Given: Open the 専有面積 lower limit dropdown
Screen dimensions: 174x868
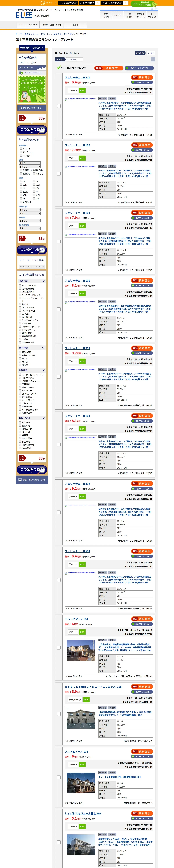Looking at the screenshot, I should click(30, 210).
